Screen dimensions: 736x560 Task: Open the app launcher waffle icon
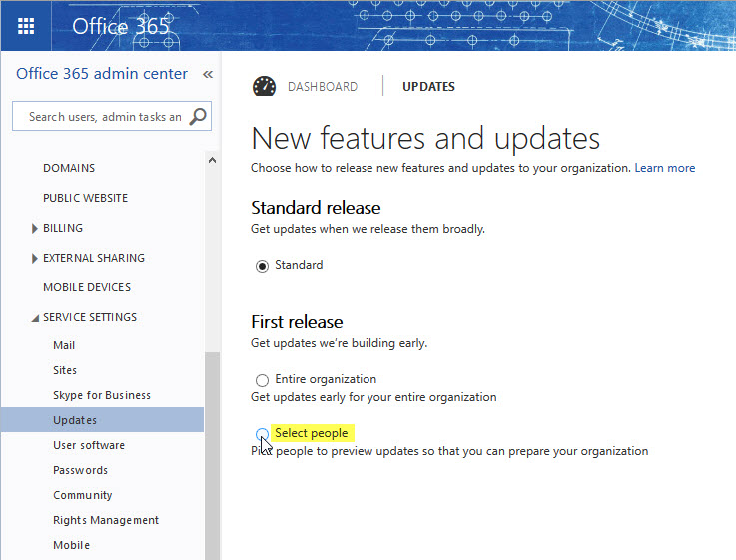click(x=26, y=26)
